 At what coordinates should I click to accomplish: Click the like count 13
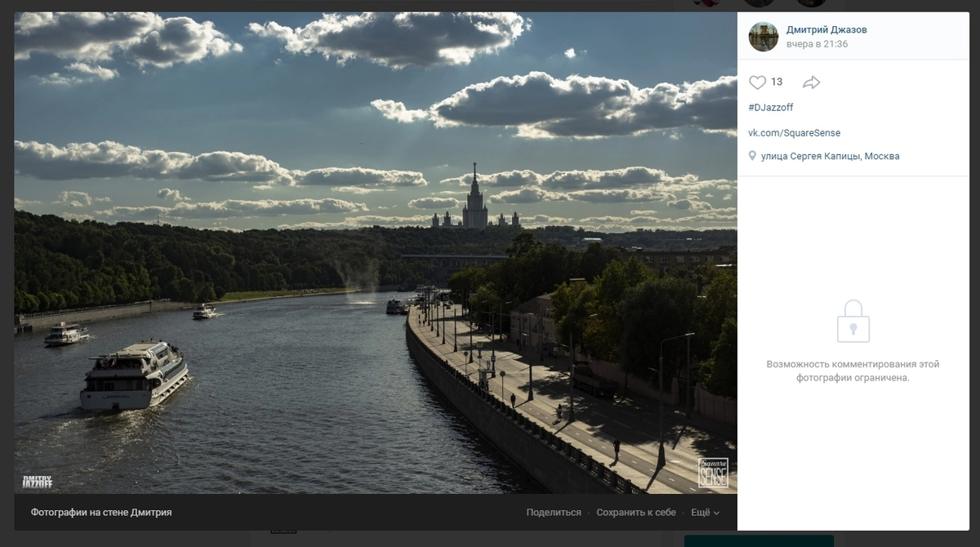777,82
